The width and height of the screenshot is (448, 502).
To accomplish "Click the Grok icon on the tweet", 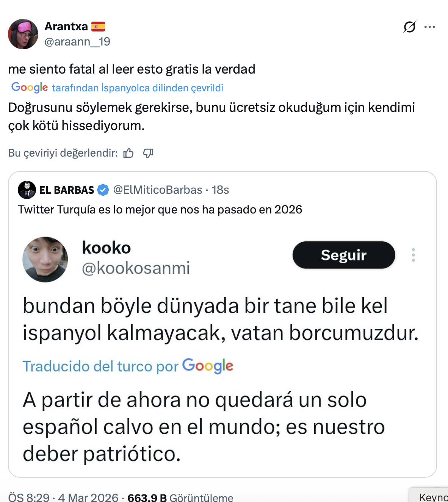I will tap(409, 27).
